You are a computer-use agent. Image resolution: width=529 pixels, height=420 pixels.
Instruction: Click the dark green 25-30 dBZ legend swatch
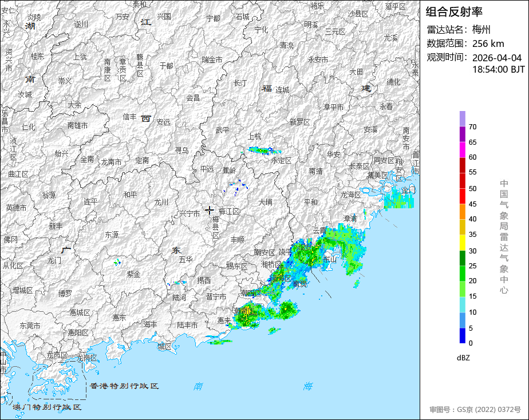[462, 258]
